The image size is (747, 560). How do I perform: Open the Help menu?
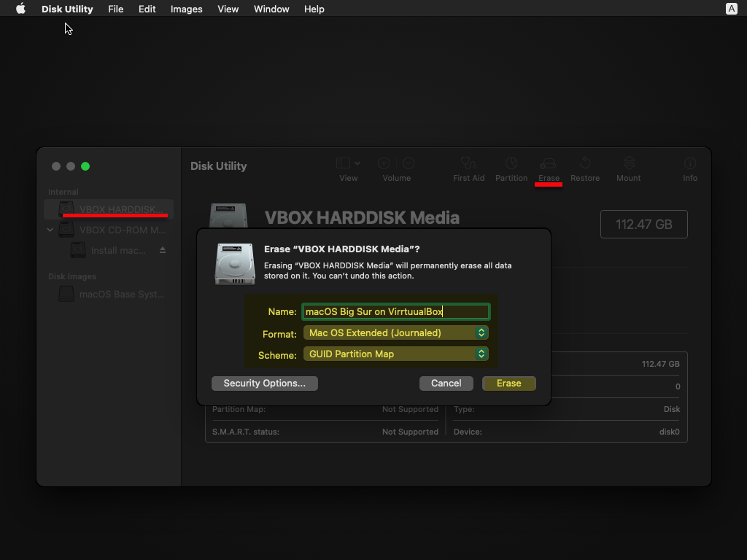click(314, 9)
